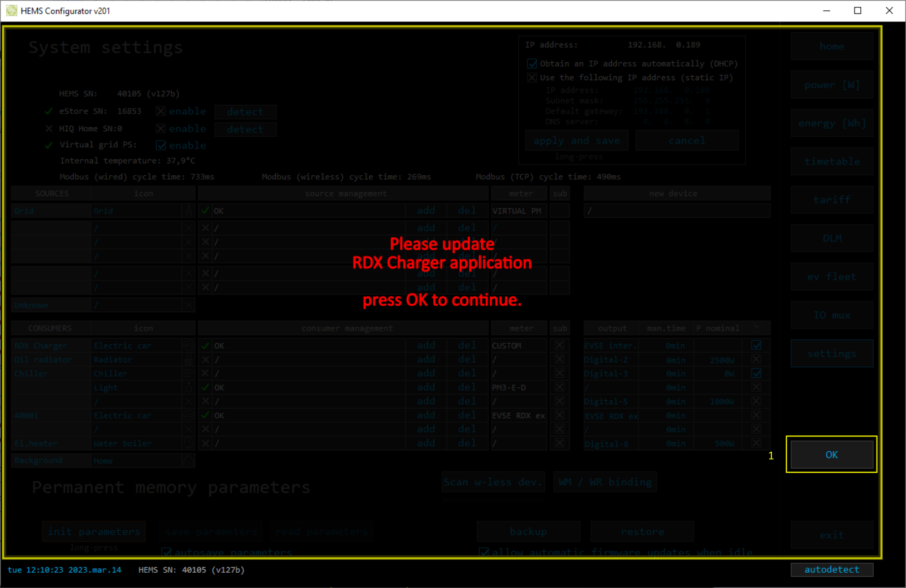
Task: Click the Grid pylon icon in the sources row
Action: (x=189, y=211)
